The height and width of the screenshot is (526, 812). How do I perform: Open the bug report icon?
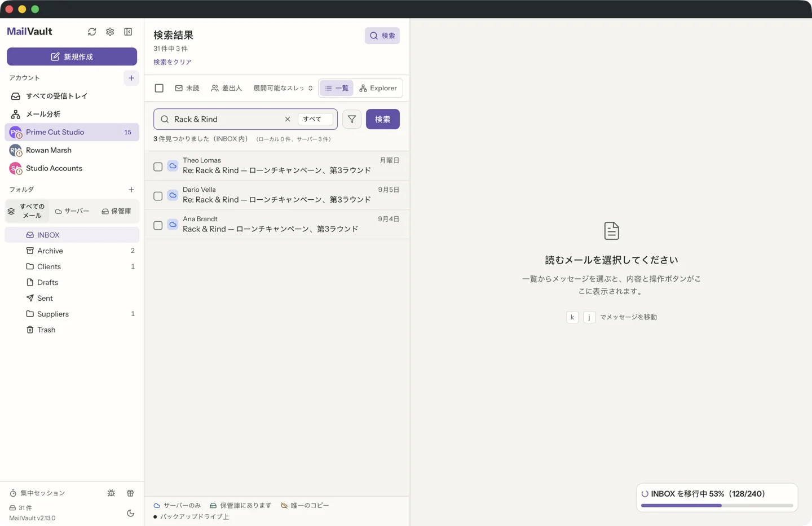[x=111, y=493]
